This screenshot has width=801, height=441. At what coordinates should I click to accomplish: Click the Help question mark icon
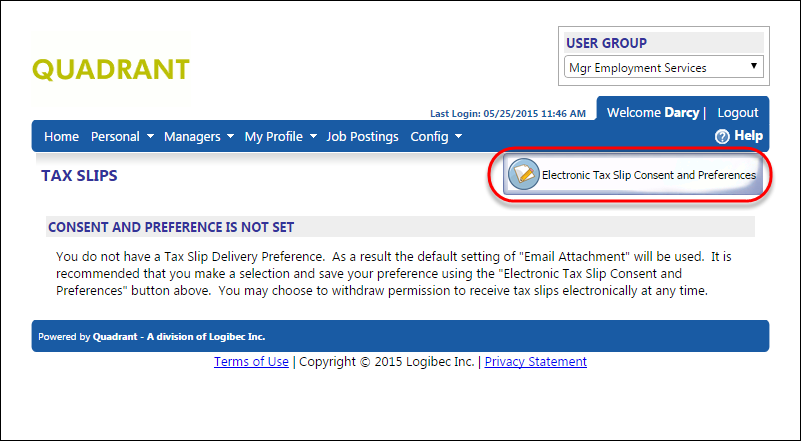click(x=722, y=136)
